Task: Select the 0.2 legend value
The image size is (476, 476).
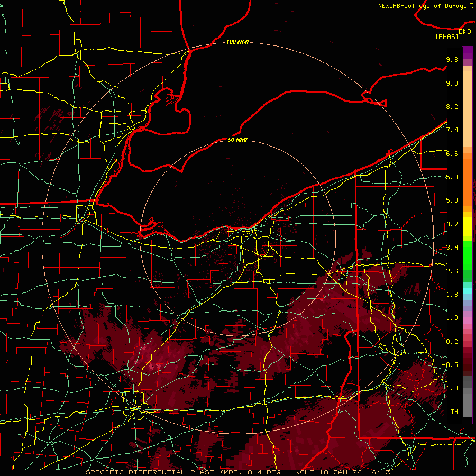Action: coord(452,342)
